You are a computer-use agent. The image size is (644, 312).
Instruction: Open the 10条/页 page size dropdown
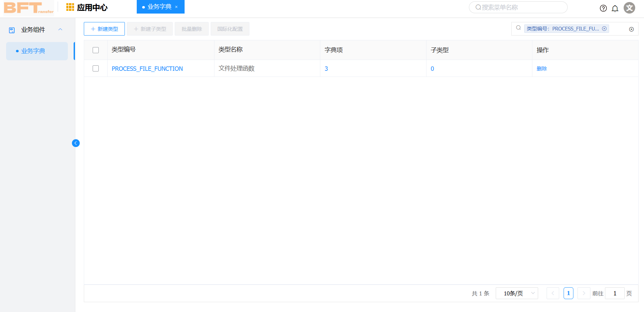pyautogui.click(x=517, y=293)
